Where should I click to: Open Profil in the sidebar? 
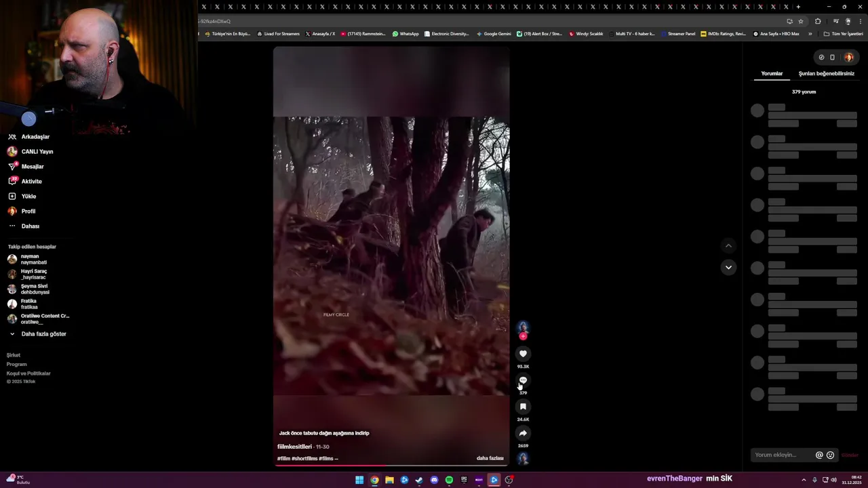click(21, 211)
